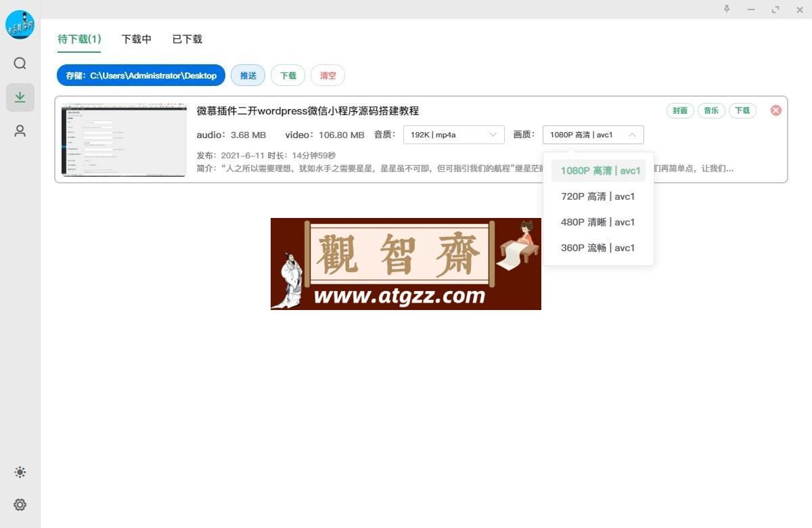Switch to the 已下载 tab
The width and height of the screenshot is (812, 528).
point(187,39)
